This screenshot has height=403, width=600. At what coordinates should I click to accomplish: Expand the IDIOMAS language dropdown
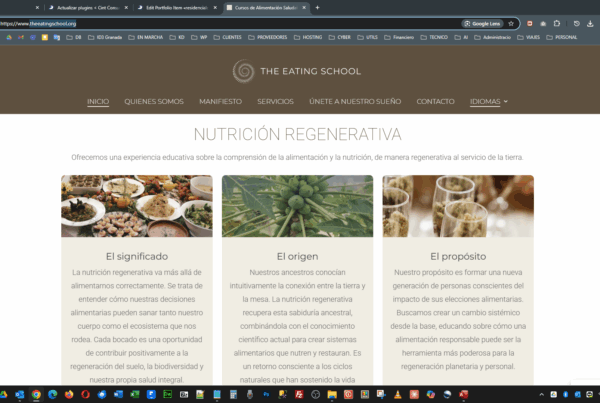coord(489,101)
